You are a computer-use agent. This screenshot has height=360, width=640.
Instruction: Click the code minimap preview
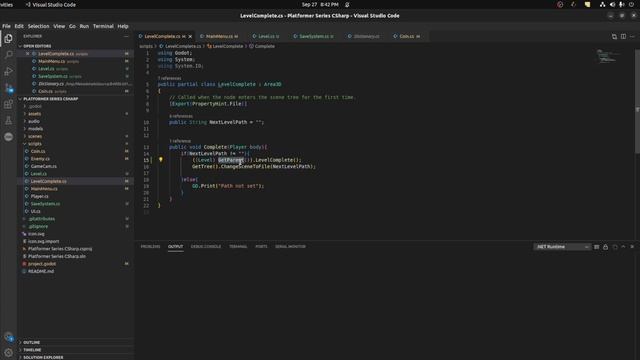pyautogui.click(x=608, y=57)
